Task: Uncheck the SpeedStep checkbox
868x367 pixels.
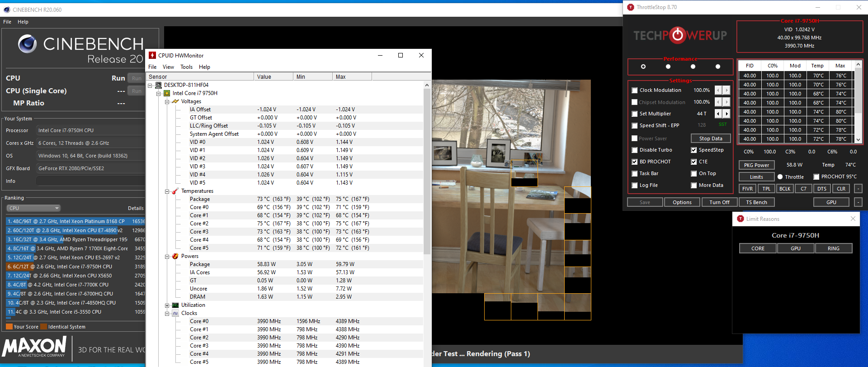Action: 694,150
